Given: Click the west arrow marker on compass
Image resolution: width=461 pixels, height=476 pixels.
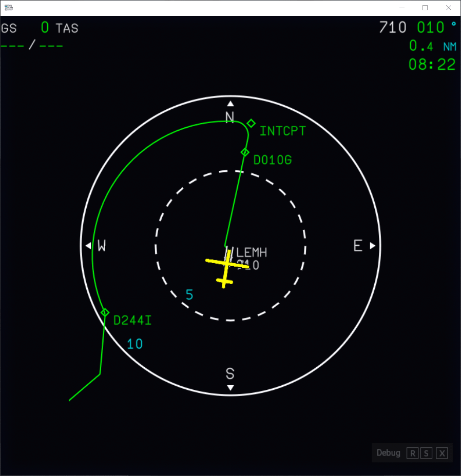Looking at the screenshot, I should (88, 246).
